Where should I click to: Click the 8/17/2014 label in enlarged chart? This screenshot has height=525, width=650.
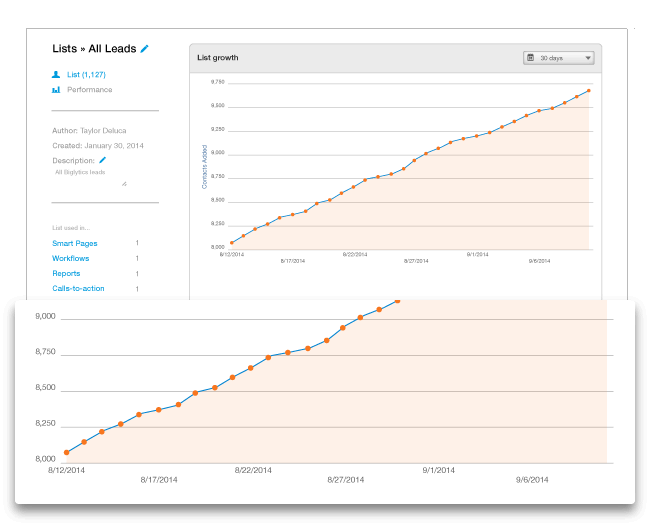coord(159,480)
